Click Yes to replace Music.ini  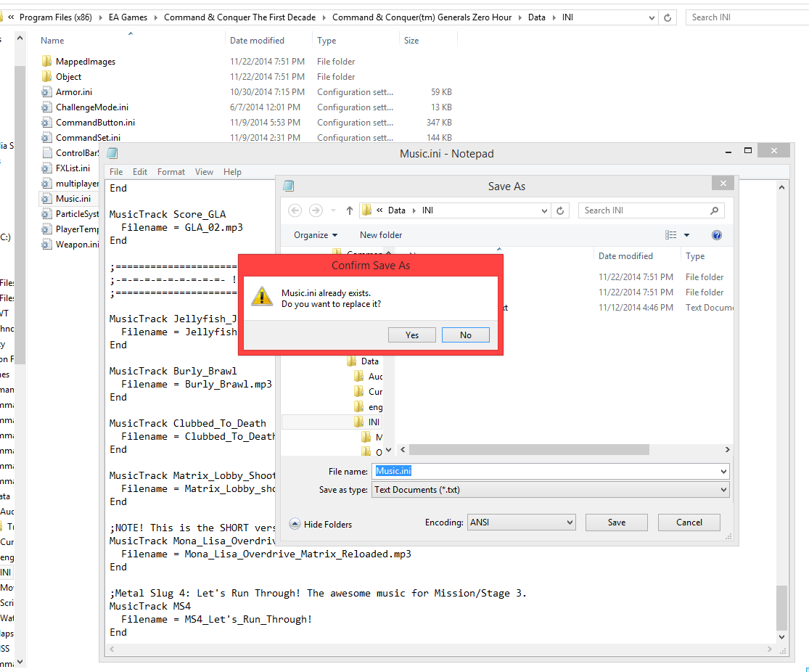click(411, 335)
